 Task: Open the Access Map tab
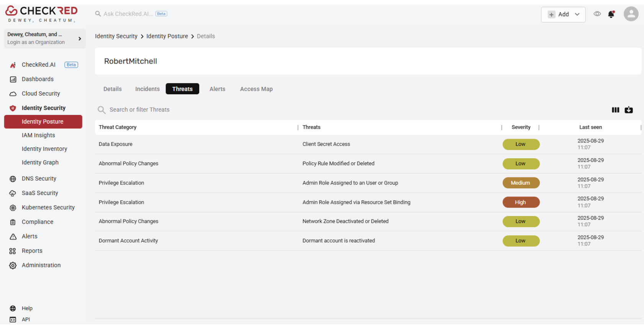point(256,89)
